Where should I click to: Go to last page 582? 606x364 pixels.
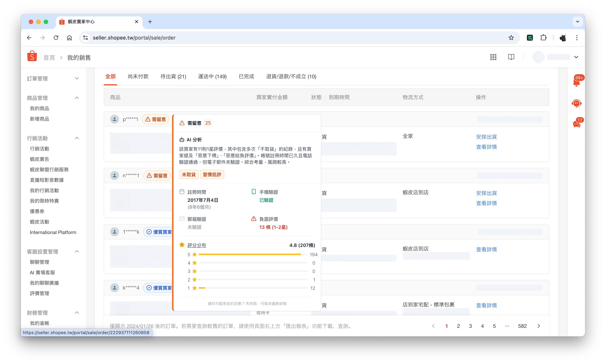(x=522, y=326)
